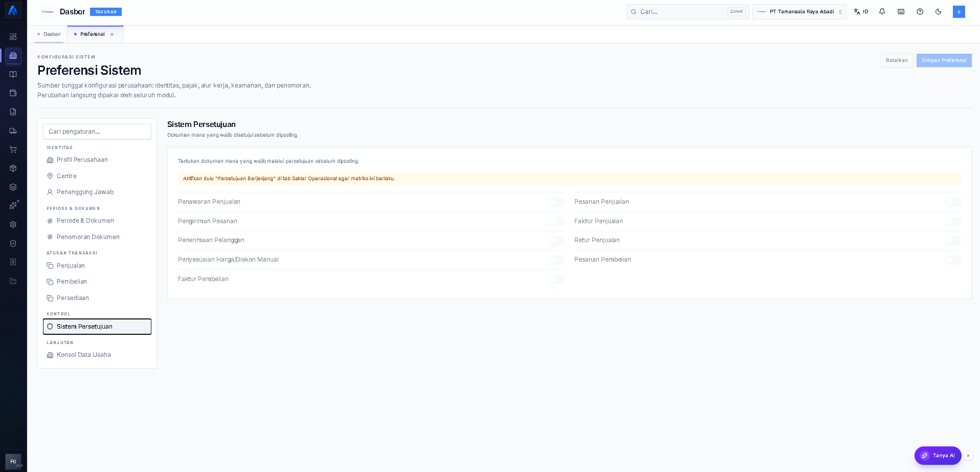Switch to dark mode moon icon
980x472 pixels.
(939, 11)
